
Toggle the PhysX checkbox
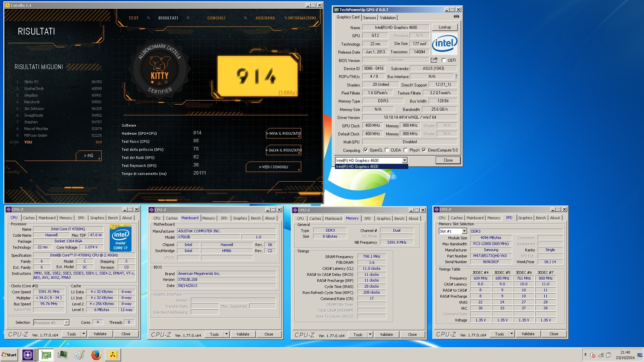(406, 150)
